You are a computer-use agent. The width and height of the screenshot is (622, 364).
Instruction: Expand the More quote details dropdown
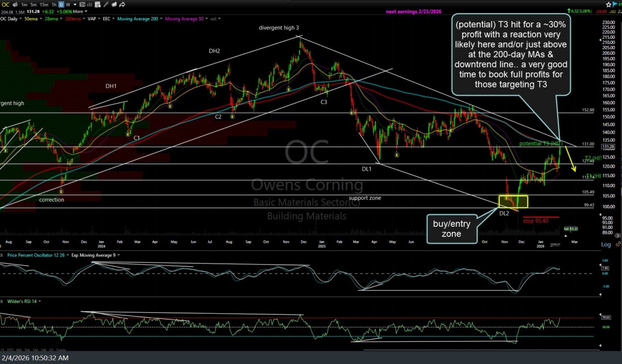pyautogui.click(x=78, y=11)
